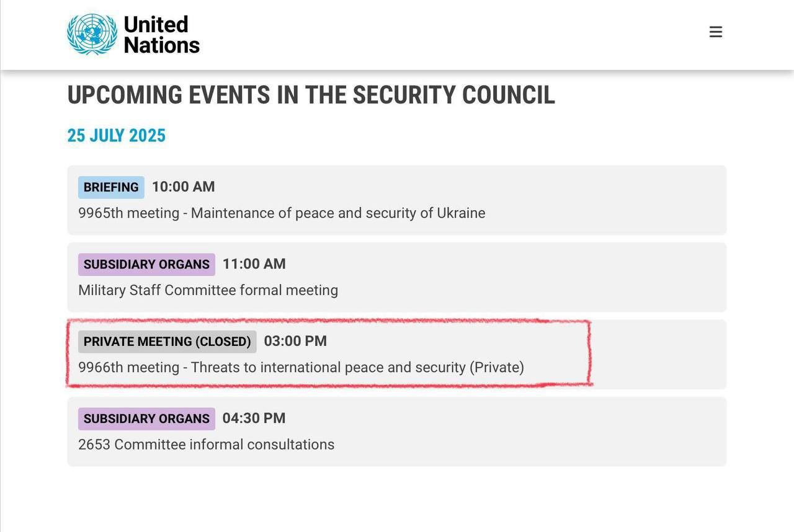Click the 03:00 PM time label

coord(295,341)
